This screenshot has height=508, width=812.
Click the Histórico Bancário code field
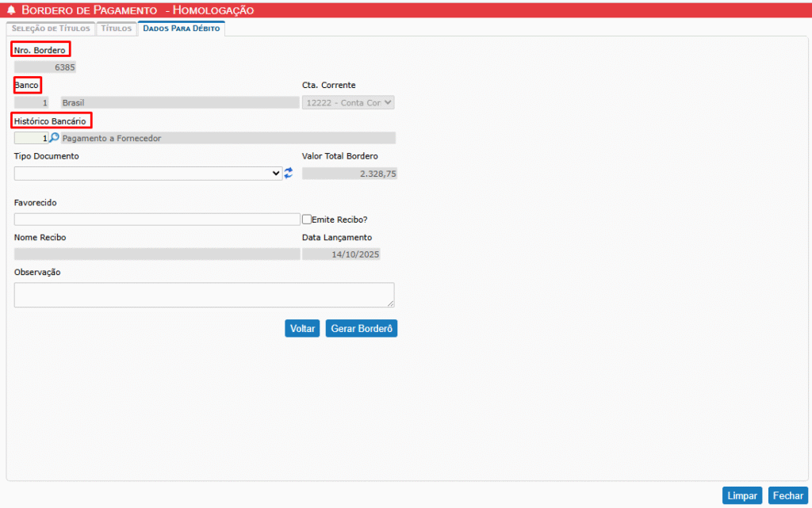coord(31,138)
